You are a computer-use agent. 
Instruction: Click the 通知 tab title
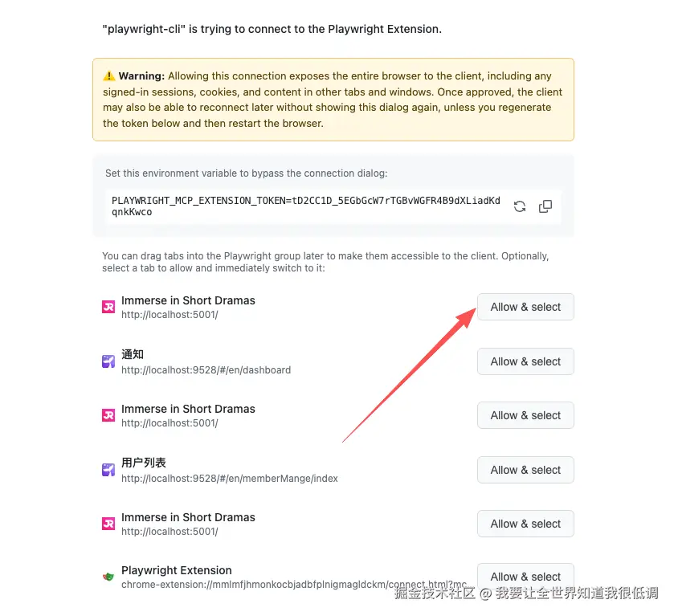(133, 354)
